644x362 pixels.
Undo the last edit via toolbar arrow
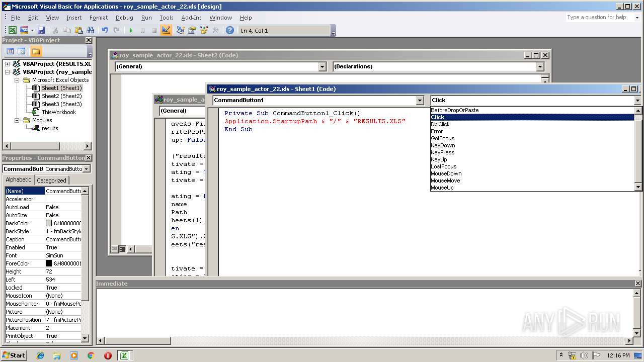(105, 31)
